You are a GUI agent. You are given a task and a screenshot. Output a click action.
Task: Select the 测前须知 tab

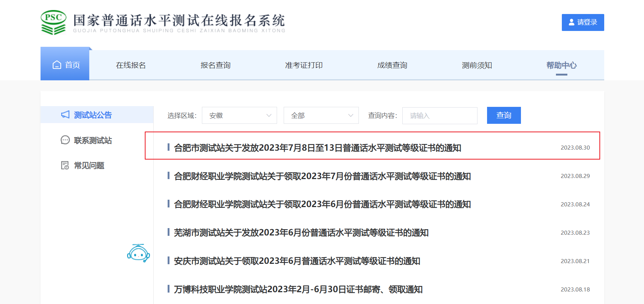click(x=477, y=65)
